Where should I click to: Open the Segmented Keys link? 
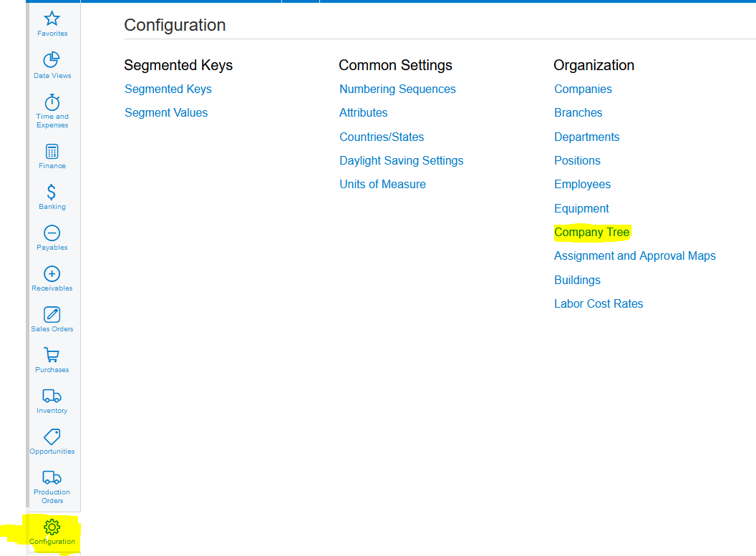pyautogui.click(x=168, y=89)
